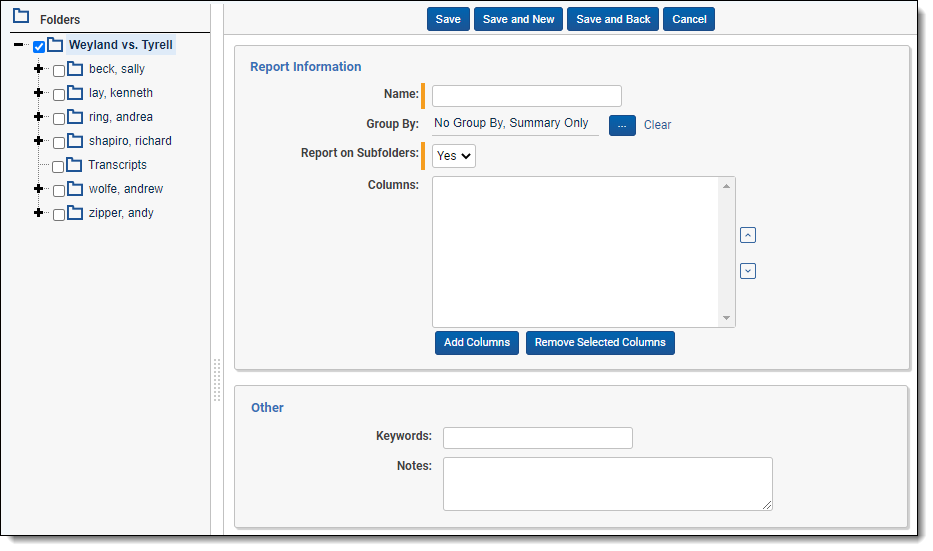Click the Clear link next to Group By

coord(657,125)
